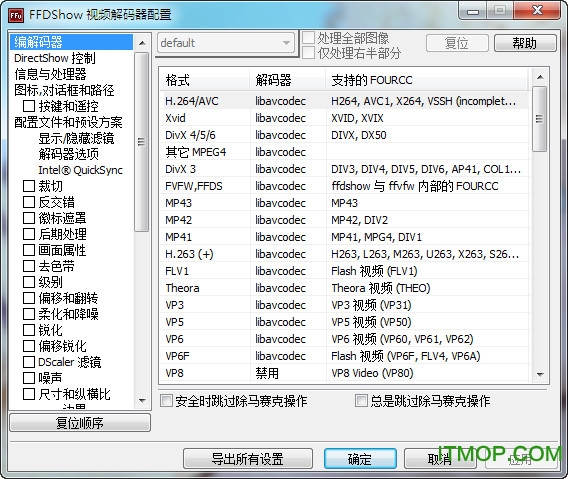Click the FFDShow title bar icon
Screen dimensions: 568x479
click(16, 15)
